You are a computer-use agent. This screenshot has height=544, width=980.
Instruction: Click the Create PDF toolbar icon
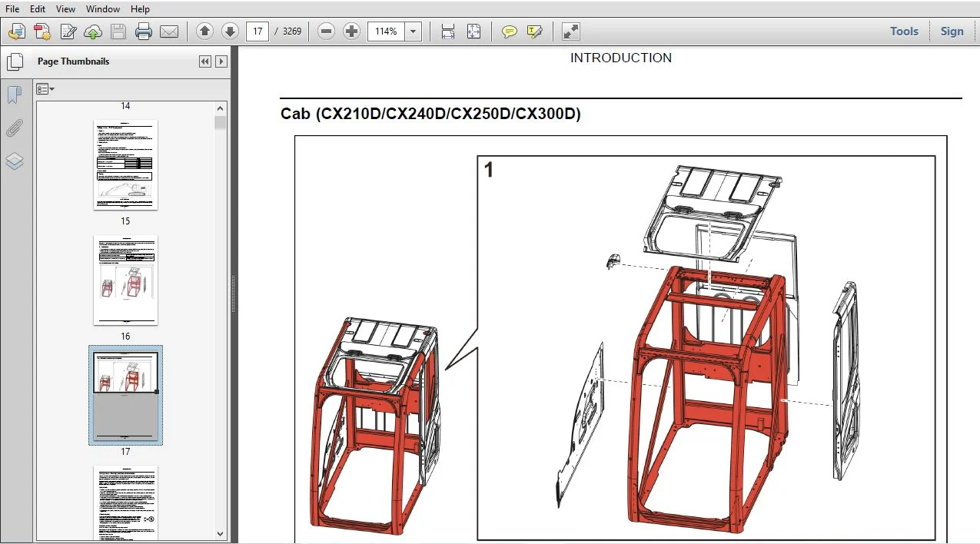[17, 32]
